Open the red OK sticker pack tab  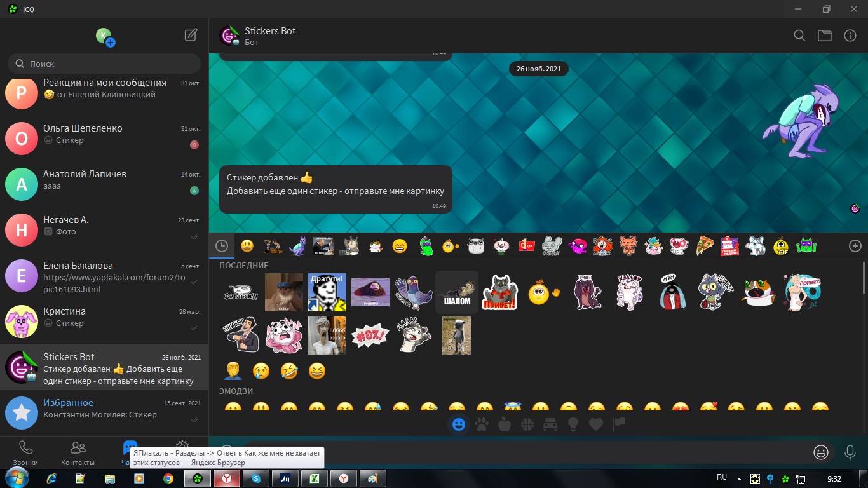coord(527,246)
